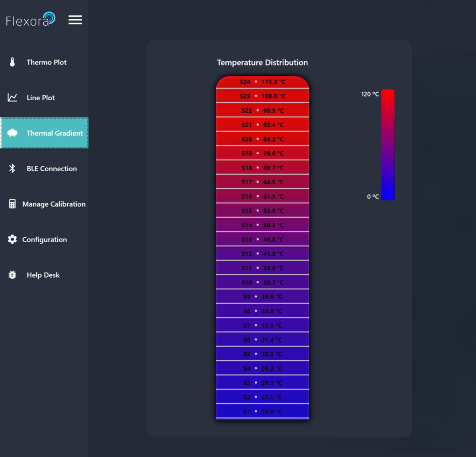
Task: Click the Flexora logo
Action: click(x=30, y=20)
